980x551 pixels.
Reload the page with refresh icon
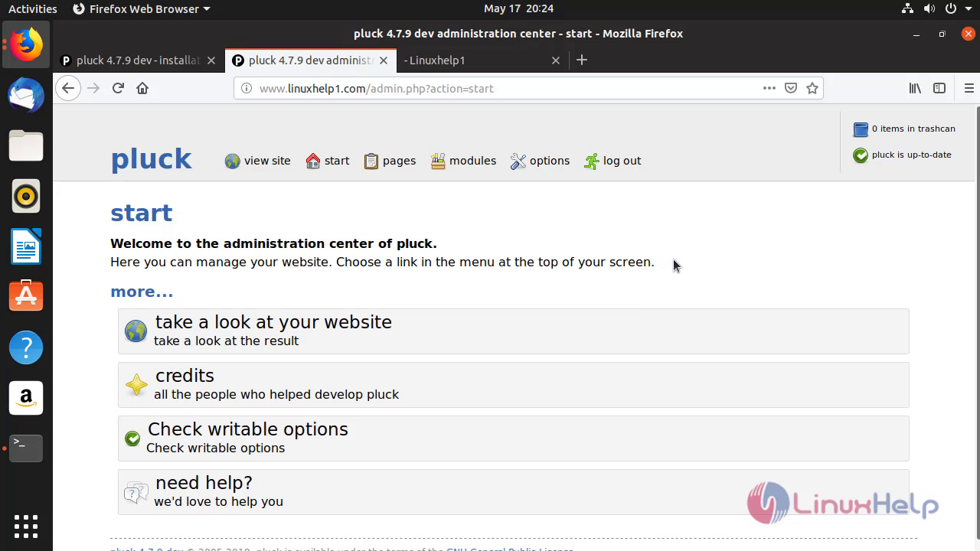point(118,88)
